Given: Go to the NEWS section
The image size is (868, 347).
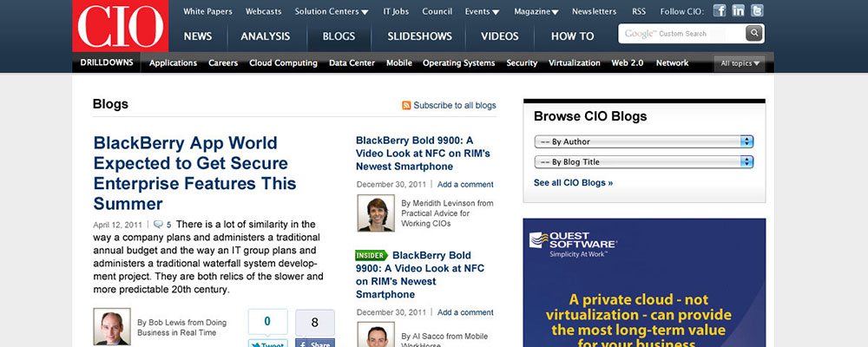Looking at the screenshot, I should pos(198,36).
